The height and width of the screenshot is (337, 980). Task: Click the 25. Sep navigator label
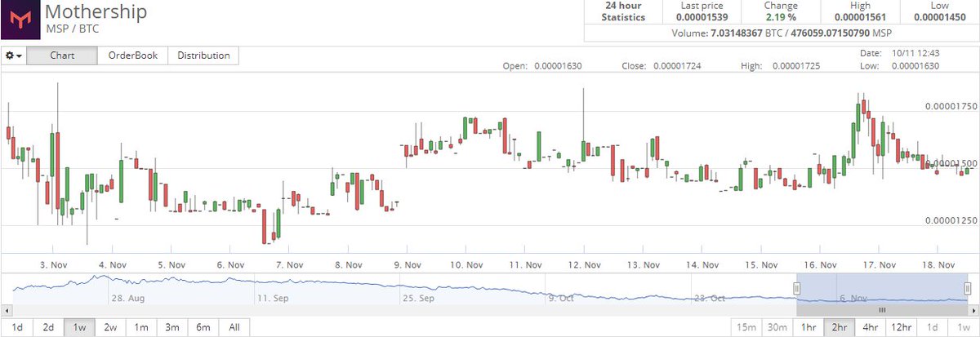click(x=417, y=299)
